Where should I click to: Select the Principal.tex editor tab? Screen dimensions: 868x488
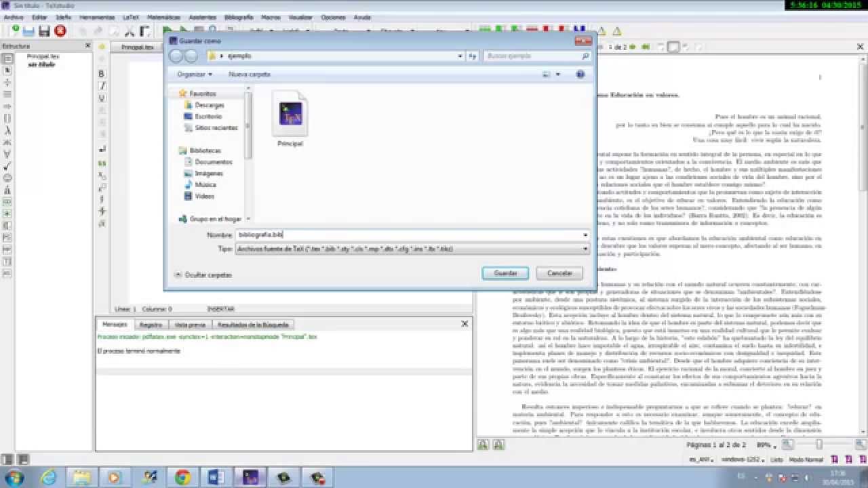pyautogui.click(x=137, y=47)
